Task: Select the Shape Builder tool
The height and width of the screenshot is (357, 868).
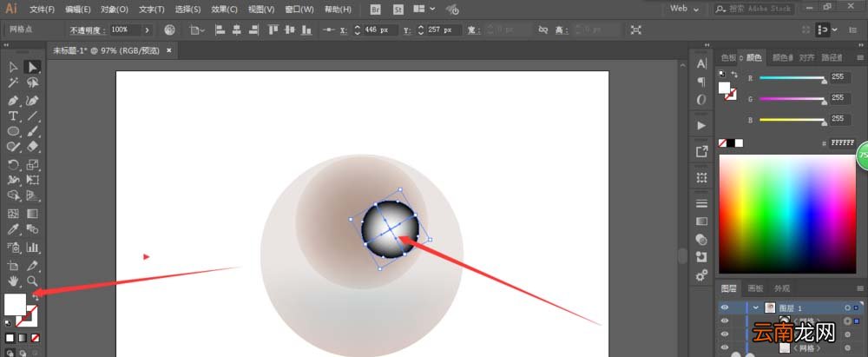Action: point(13,195)
